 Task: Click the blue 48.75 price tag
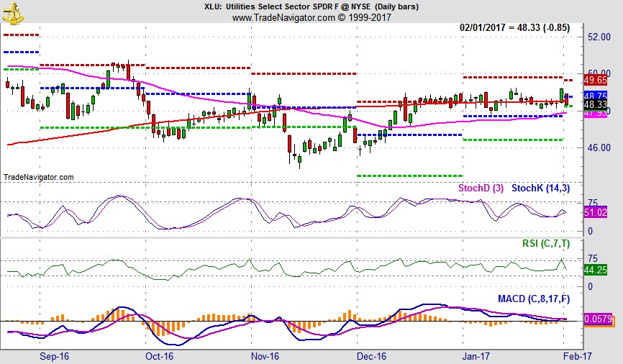click(596, 96)
